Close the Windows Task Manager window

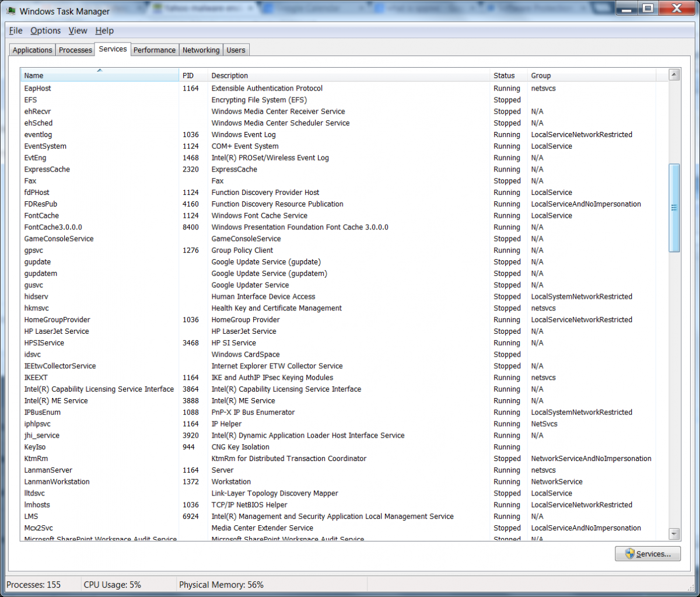coord(675,8)
